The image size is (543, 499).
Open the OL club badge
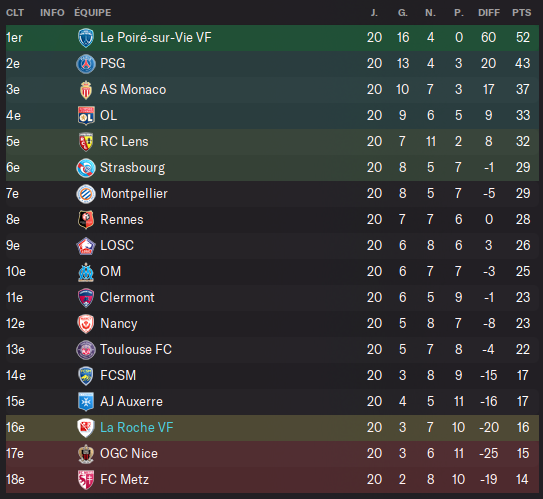[86, 116]
